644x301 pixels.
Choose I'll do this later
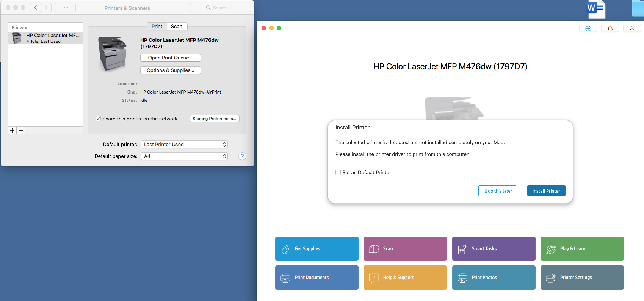[497, 191]
